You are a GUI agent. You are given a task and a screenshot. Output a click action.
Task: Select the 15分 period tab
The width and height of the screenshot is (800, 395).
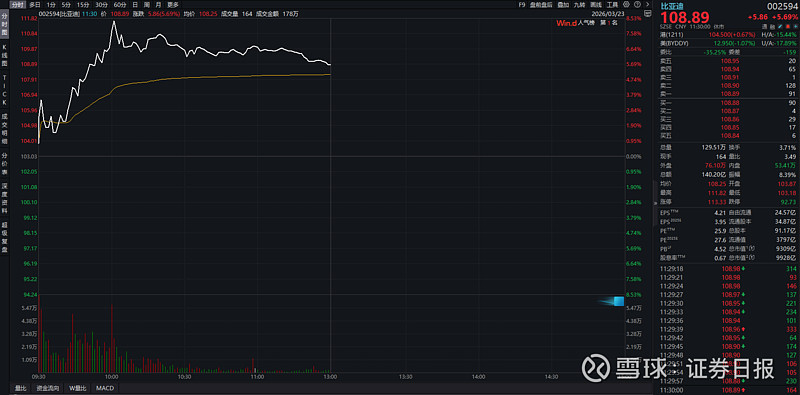[83, 5]
